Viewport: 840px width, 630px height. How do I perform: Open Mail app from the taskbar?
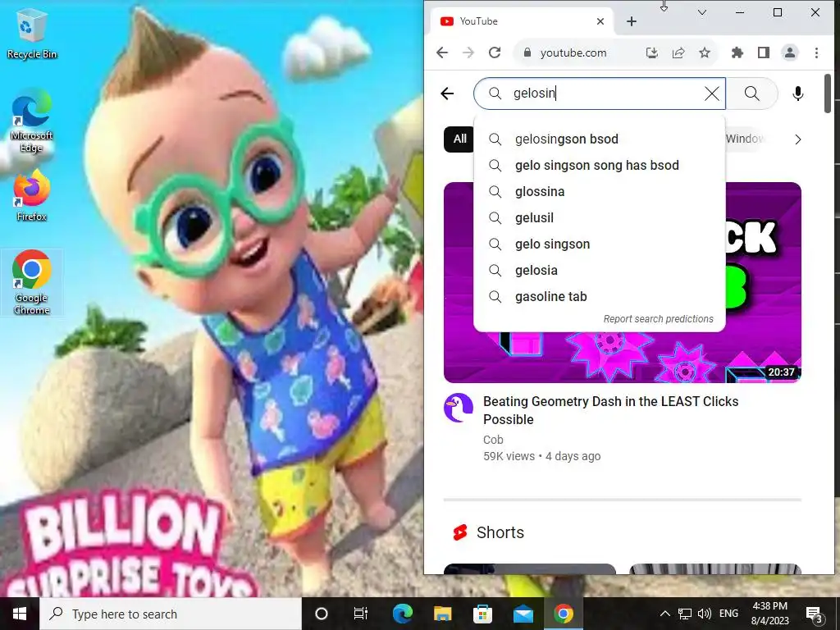[523, 614]
